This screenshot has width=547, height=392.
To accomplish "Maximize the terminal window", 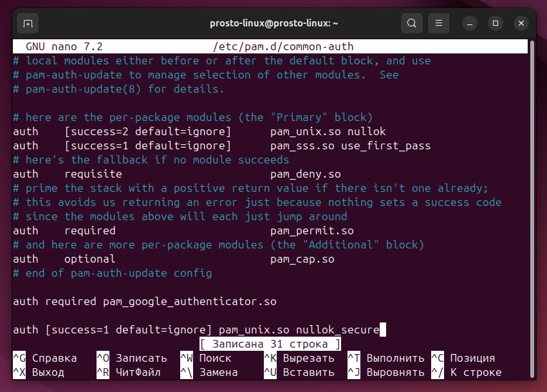I will click(496, 23).
